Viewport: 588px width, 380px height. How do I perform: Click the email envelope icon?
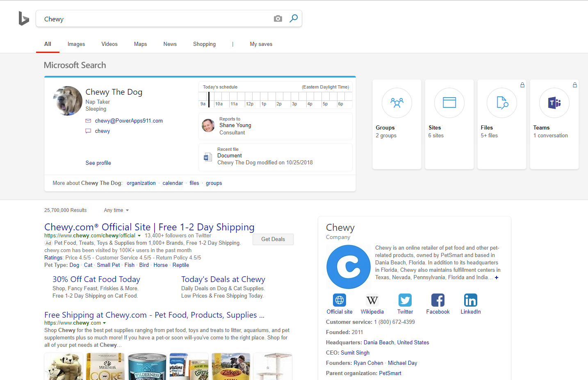(x=88, y=121)
